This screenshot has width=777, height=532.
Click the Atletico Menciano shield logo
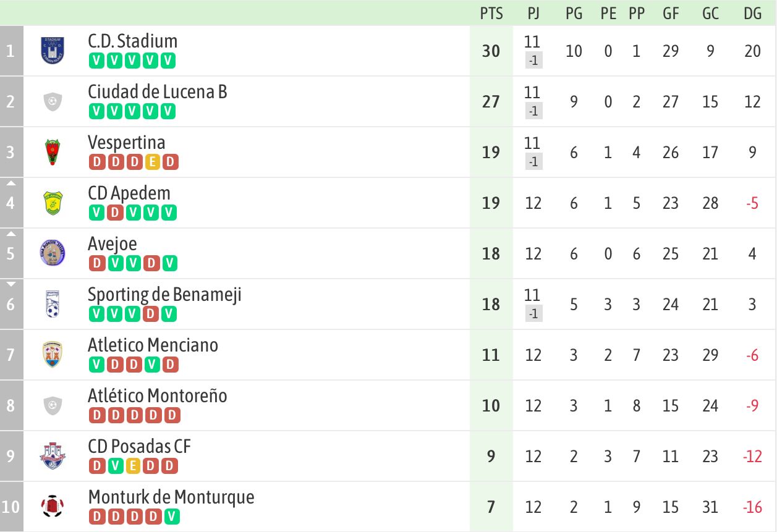pos(53,355)
